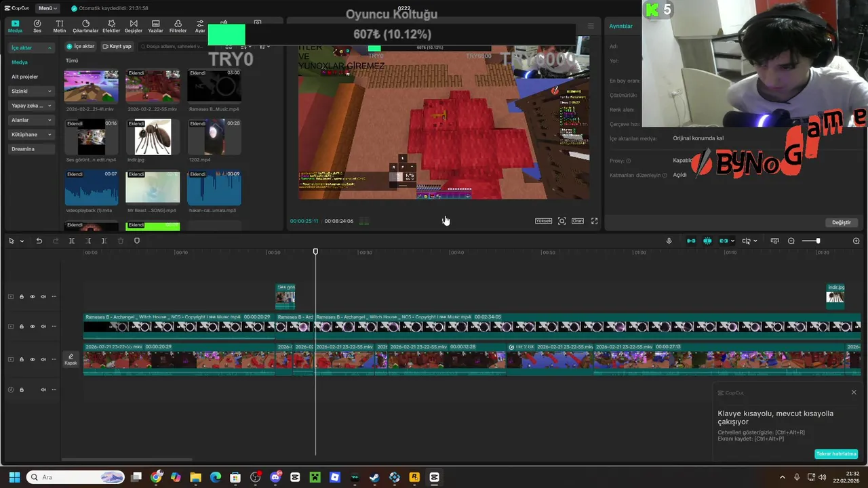Expand the Sizinki section

pyautogui.click(x=31, y=91)
